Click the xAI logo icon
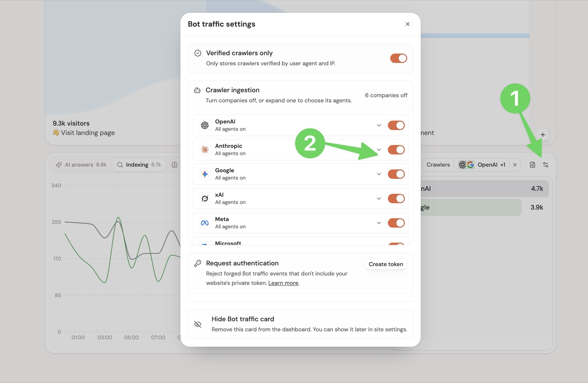The height and width of the screenshot is (383, 588). click(205, 198)
